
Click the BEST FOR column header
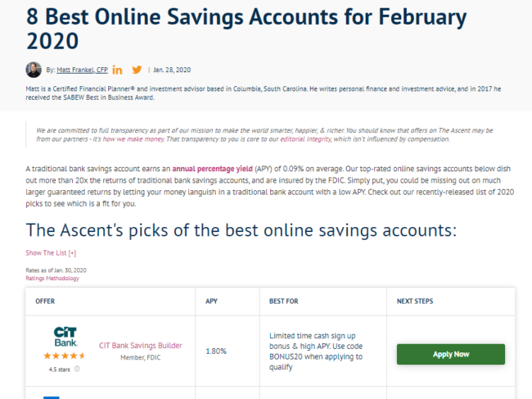pos(284,302)
